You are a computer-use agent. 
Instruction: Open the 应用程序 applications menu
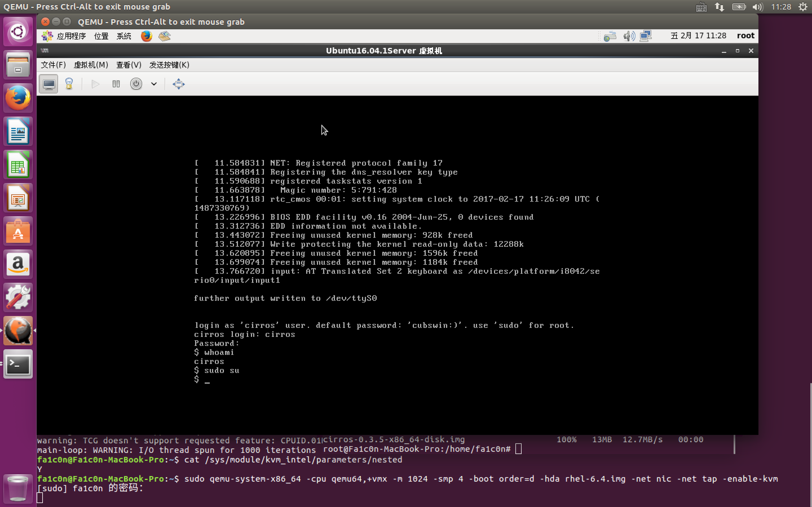click(x=70, y=36)
